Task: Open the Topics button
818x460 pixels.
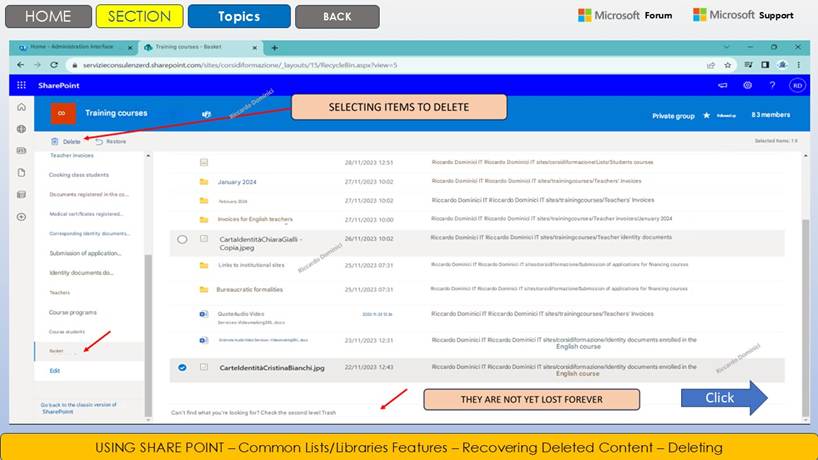Action: point(239,16)
